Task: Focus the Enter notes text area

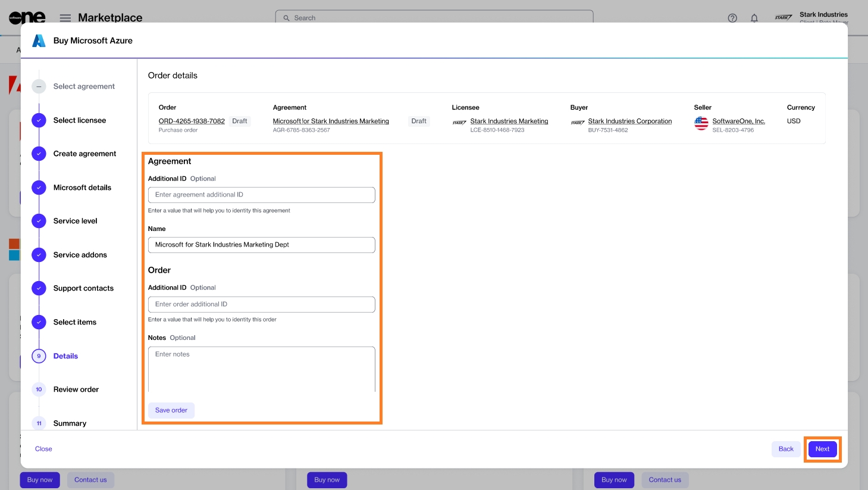Action: (x=261, y=369)
